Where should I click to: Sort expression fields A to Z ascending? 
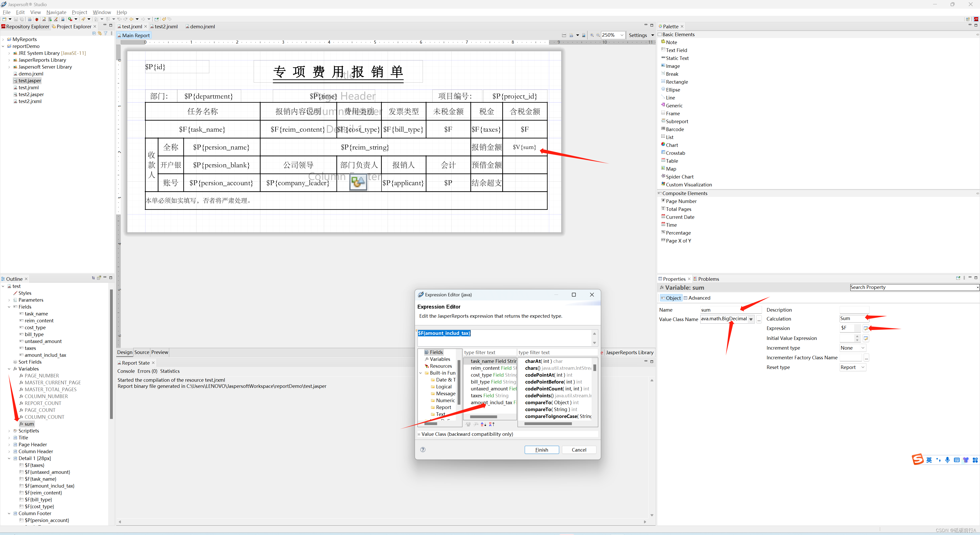pyautogui.click(x=484, y=424)
